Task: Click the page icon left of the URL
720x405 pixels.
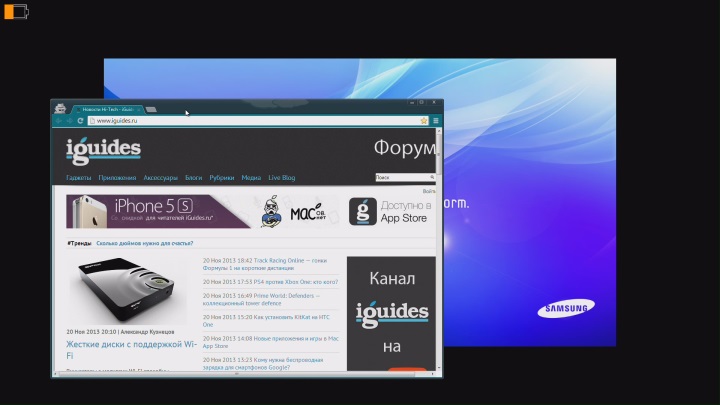Action: tap(92, 121)
